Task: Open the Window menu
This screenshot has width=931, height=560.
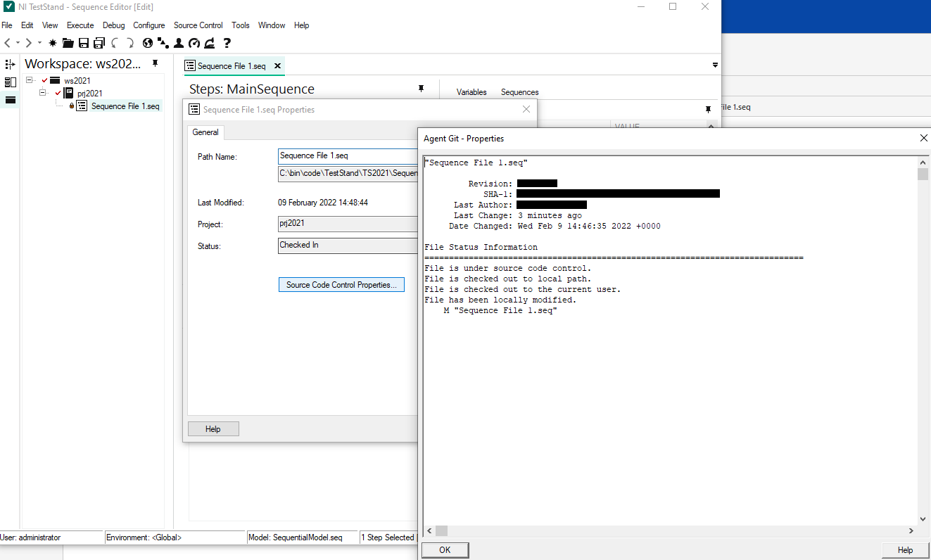Action: click(x=272, y=25)
